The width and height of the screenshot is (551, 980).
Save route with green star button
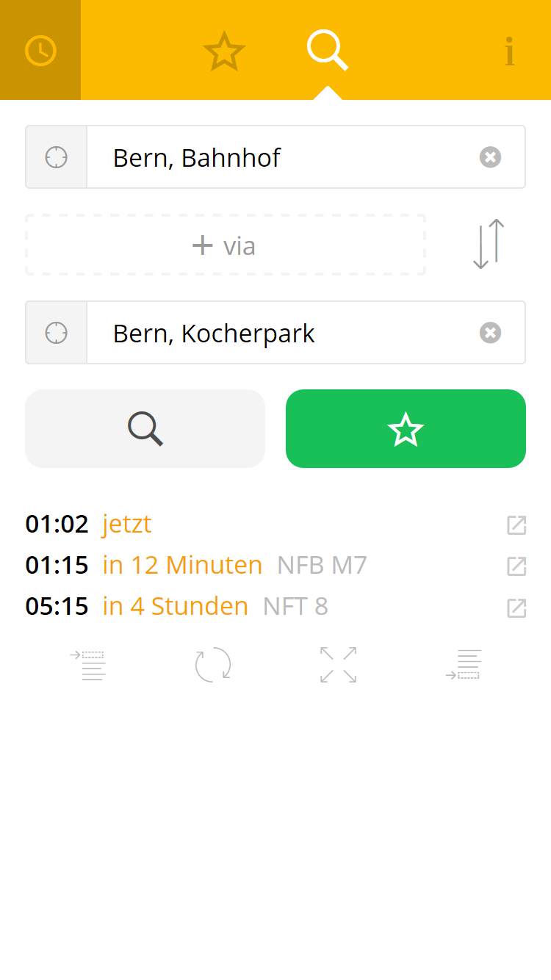[406, 429]
